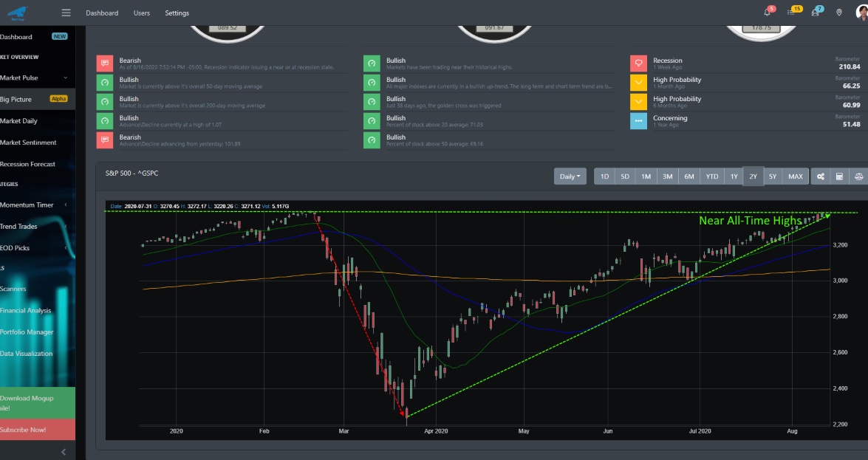Click green icon for Advance\Decline high of 1.07

click(x=105, y=121)
